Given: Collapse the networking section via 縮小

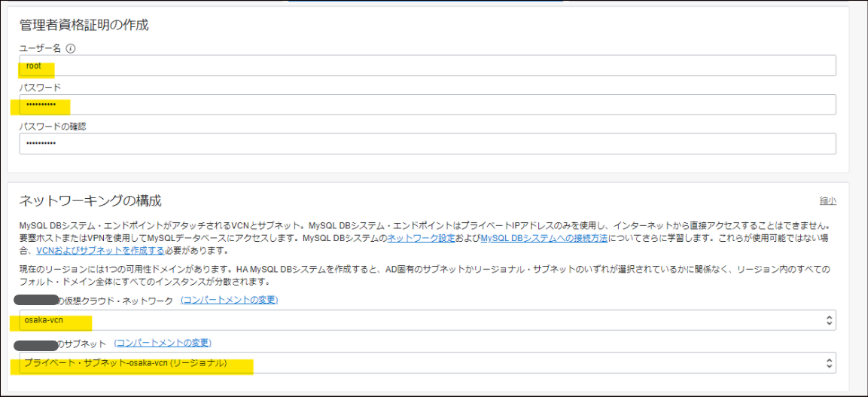Looking at the screenshot, I should tap(827, 200).
